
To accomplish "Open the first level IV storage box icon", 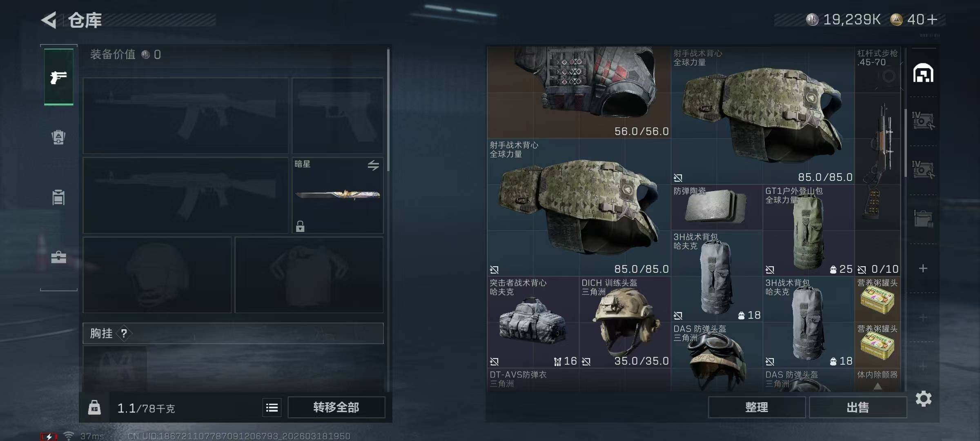I will 923,121.
